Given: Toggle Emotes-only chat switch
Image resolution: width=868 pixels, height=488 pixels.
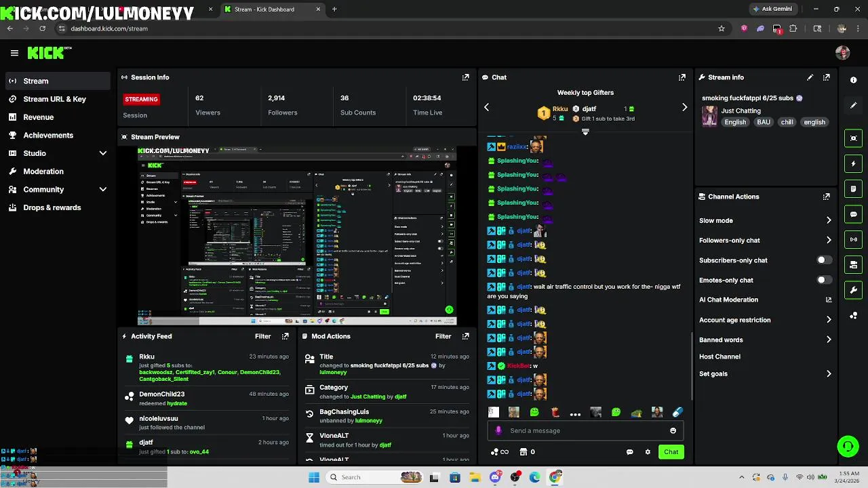Looking at the screenshot, I should click(x=823, y=280).
